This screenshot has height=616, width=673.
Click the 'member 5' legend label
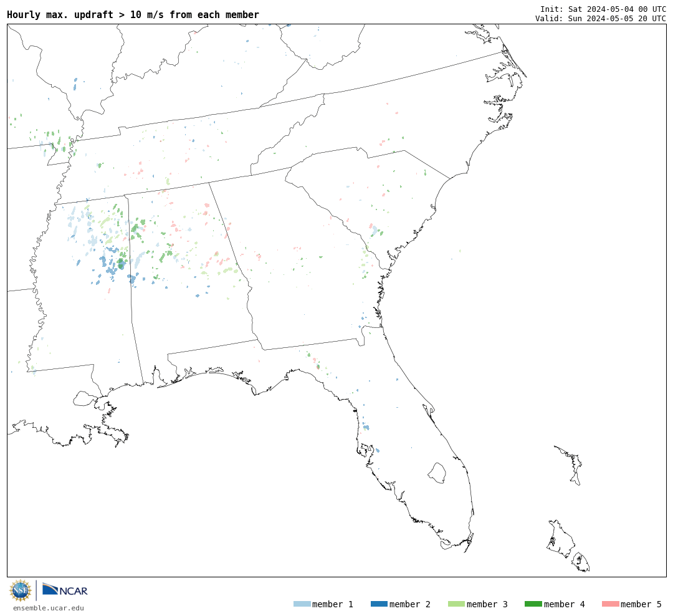641,604
